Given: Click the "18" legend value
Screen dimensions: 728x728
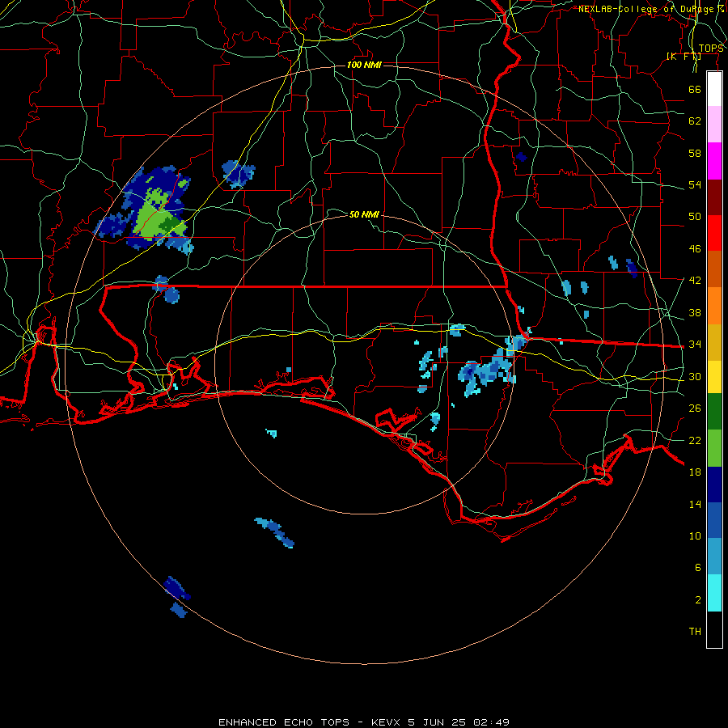Looking at the screenshot, I should point(695,472).
